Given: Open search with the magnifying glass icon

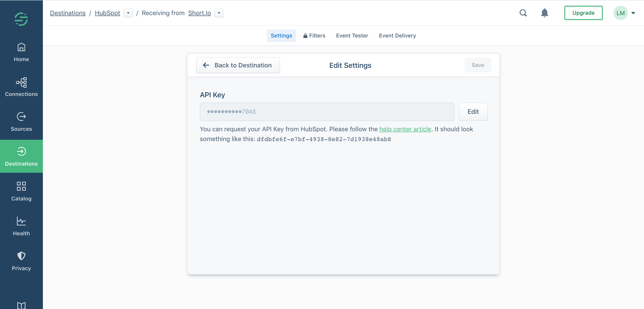Looking at the screenshot, I should pos(523,13).
